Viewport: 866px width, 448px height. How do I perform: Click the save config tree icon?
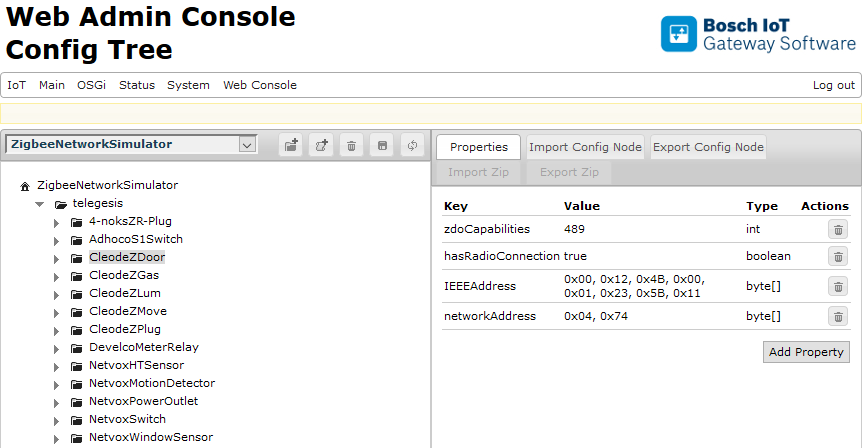381,146
